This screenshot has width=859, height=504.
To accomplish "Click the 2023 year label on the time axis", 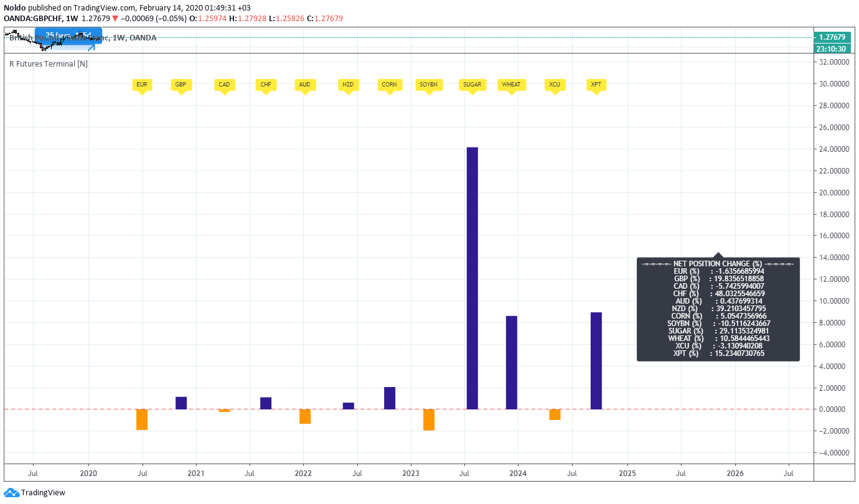I will (411, 474).
